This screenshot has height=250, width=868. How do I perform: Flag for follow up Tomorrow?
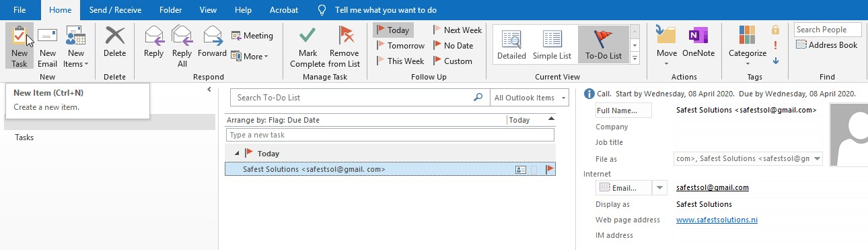pos(400,46)
